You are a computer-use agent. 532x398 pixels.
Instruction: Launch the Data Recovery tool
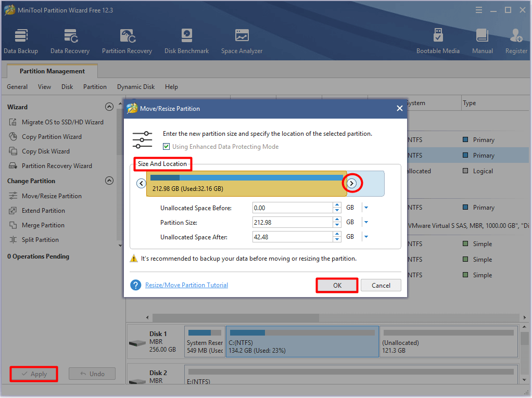tap(70, 41)
